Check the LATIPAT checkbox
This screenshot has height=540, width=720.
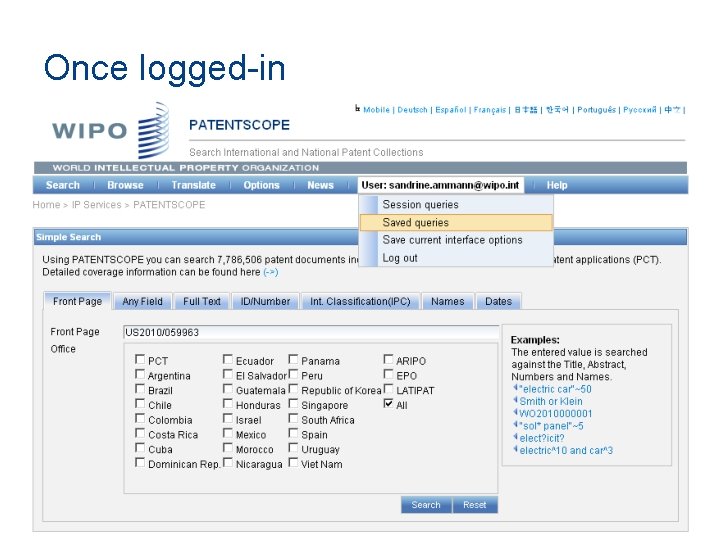388,388
